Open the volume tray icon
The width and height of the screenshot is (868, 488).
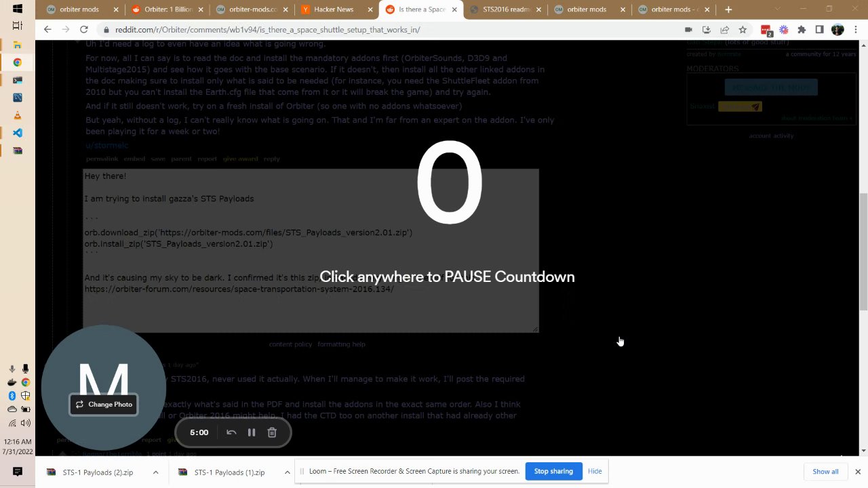click(25, 423)
